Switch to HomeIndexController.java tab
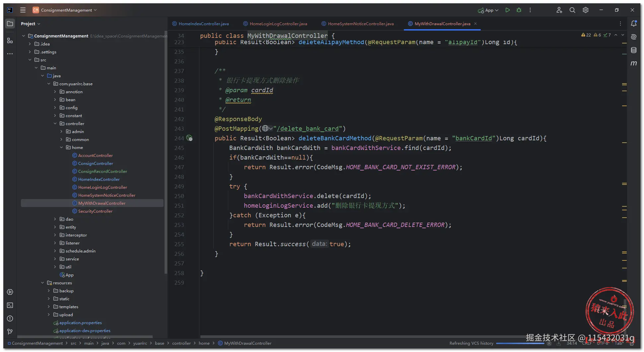This screenshot has width=644, height=352. click(x=200, y=24)
